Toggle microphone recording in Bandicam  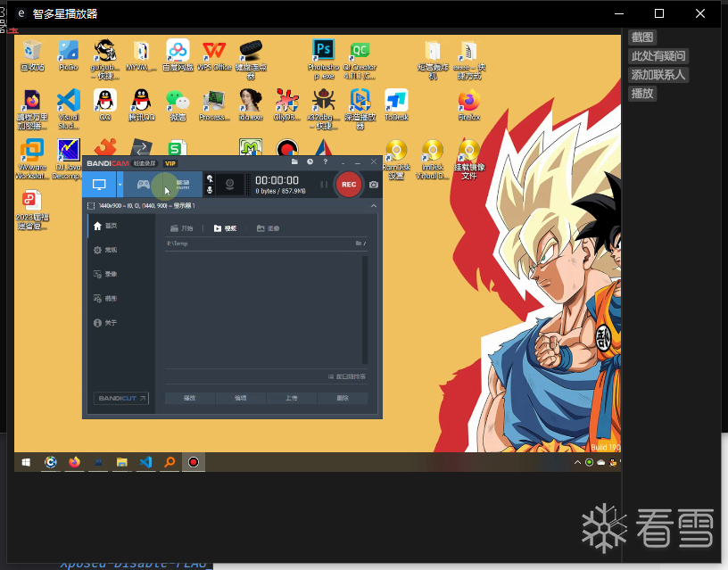tap(210, 190)
